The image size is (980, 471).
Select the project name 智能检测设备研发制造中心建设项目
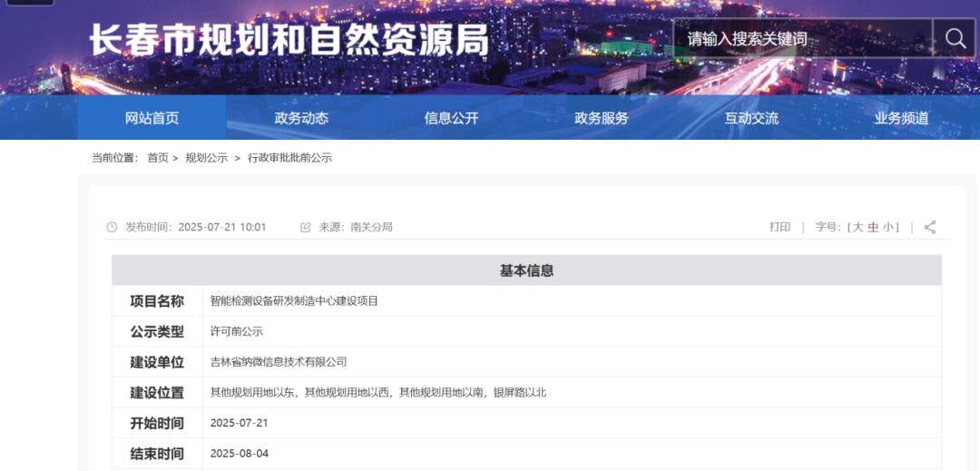click(x=294, y=301)
